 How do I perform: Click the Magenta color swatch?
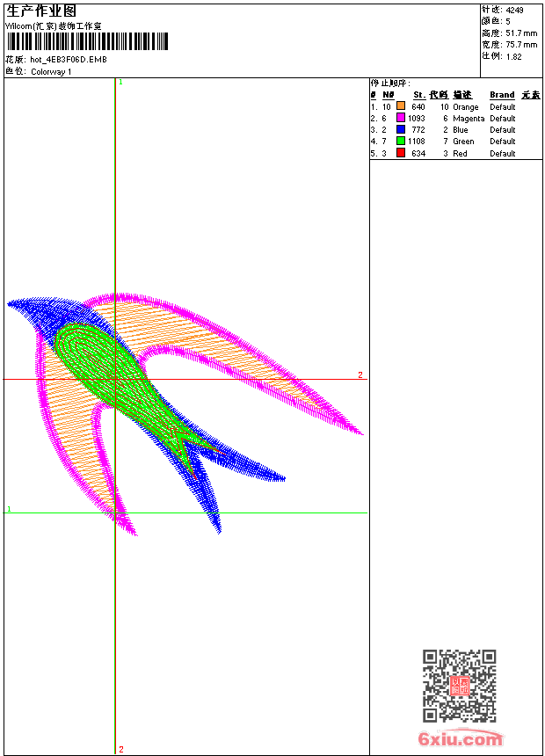[x=400, y=118]
